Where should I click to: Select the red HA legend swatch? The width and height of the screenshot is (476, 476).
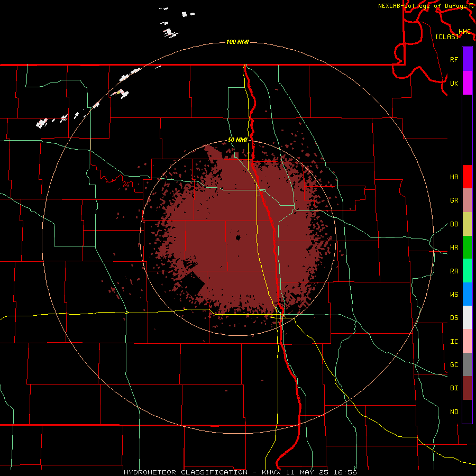467,177
